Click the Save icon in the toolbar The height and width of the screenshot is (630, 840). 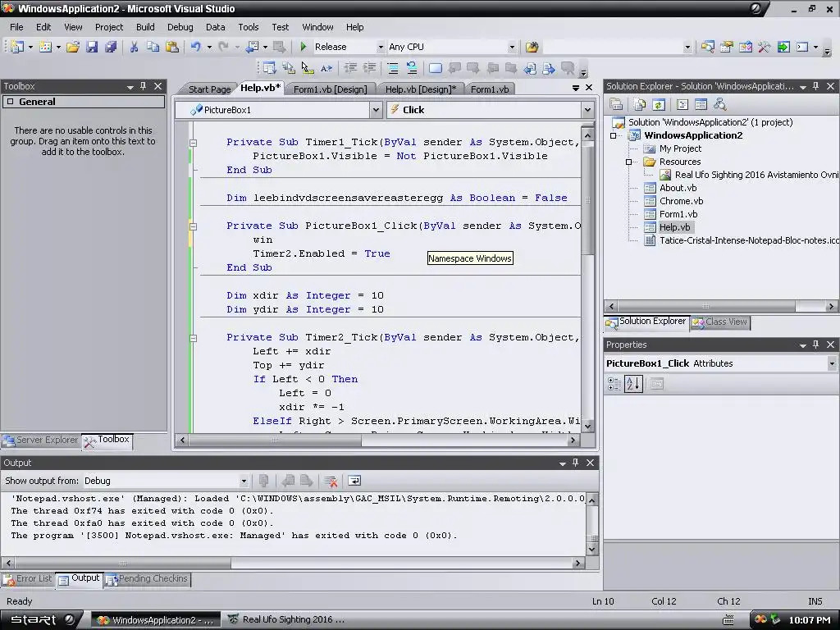92,47
